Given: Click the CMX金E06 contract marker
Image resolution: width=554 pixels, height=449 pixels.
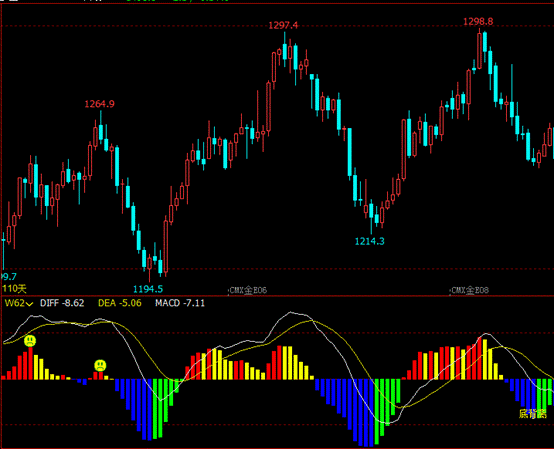Looking at the screenshot, I should [x=248, y=290].
